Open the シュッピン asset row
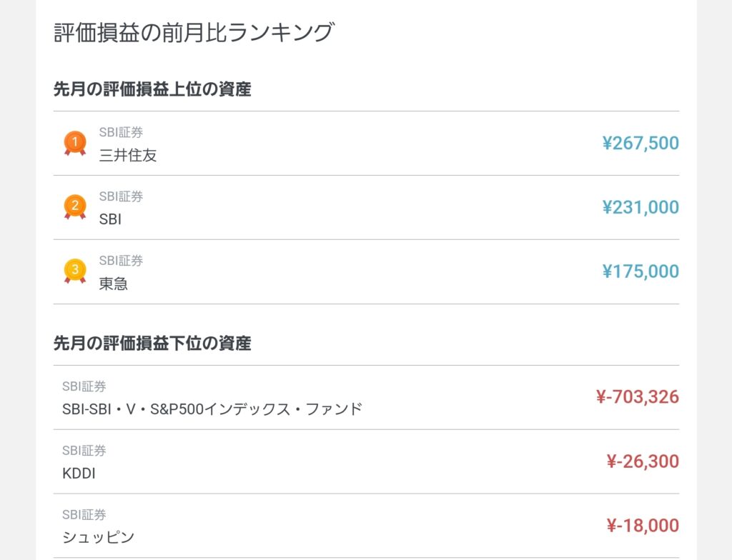 click(x=98, y=537)
